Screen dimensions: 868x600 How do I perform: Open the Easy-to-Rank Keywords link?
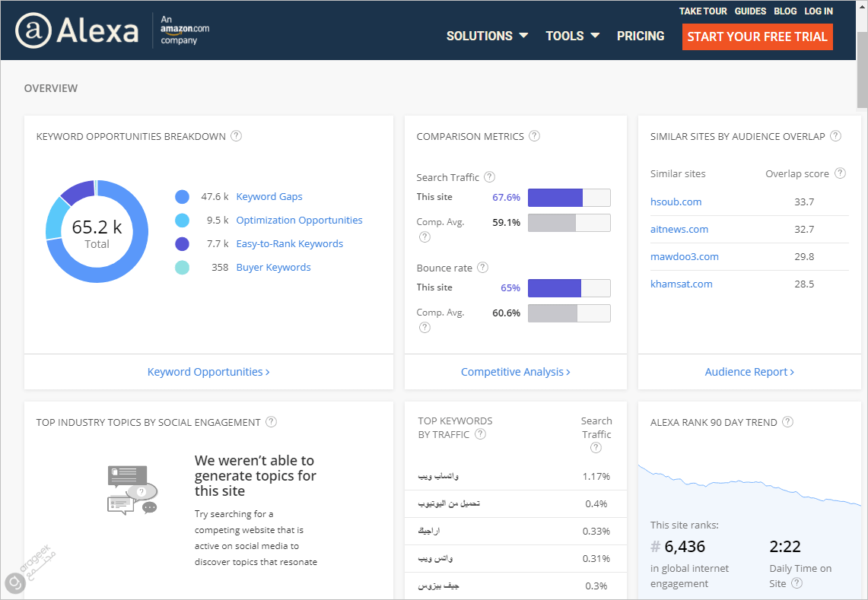point(290,244)
